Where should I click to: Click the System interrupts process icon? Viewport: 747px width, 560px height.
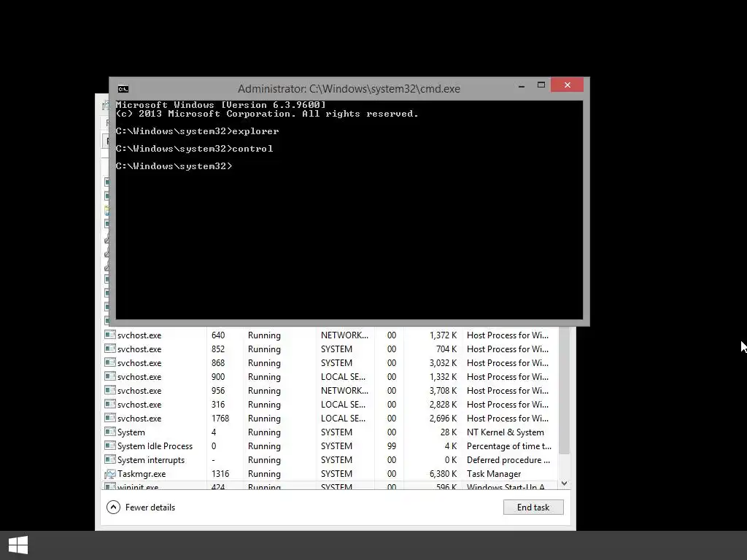click(x=110, y=459)
